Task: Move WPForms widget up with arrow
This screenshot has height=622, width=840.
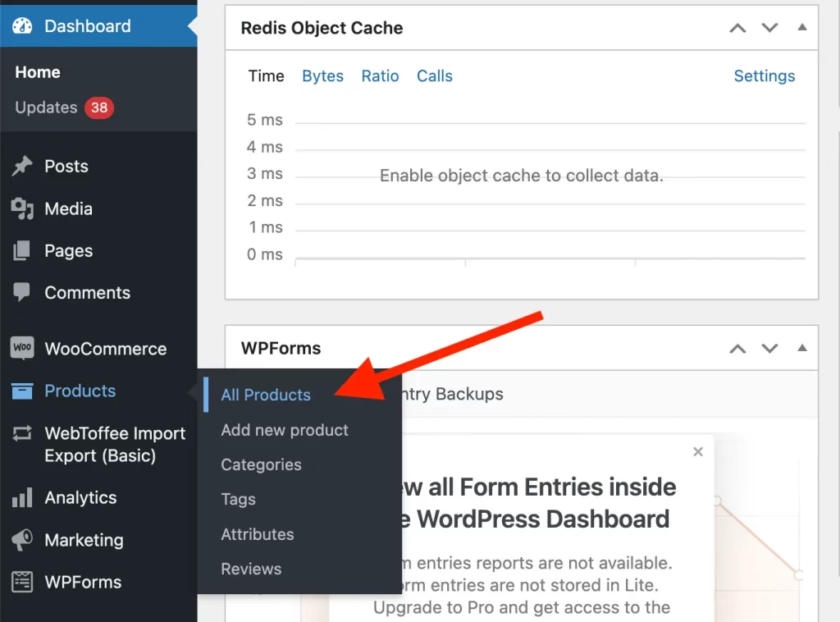Action: coord(737,349)
